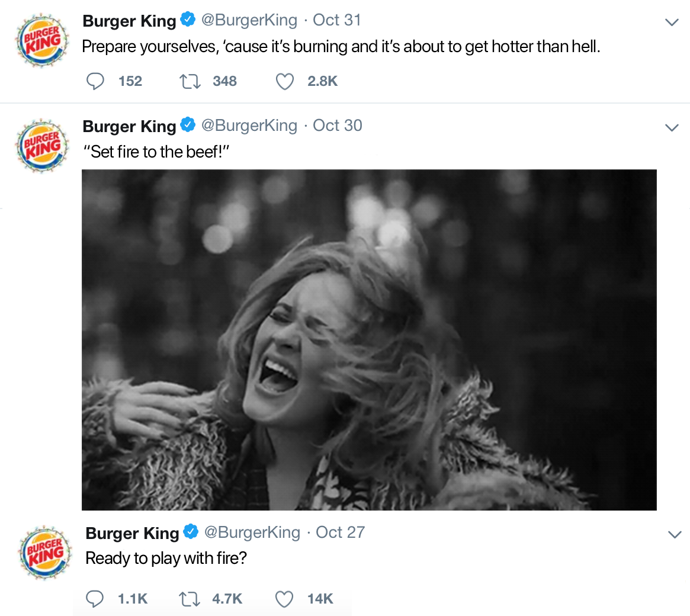Open the Oct 30 timestamp link

338,126
